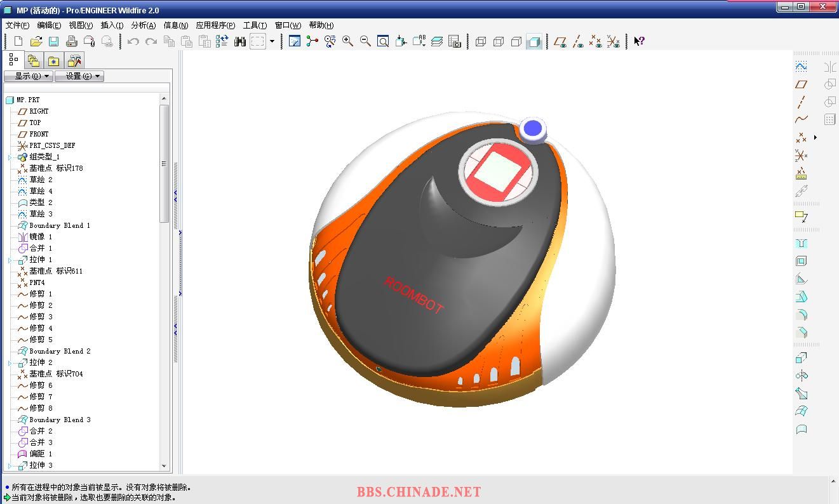This screenshot has width=839, height=504.
Task: Select the Hole tool in right toolbar
Action: tap(802, 244)
